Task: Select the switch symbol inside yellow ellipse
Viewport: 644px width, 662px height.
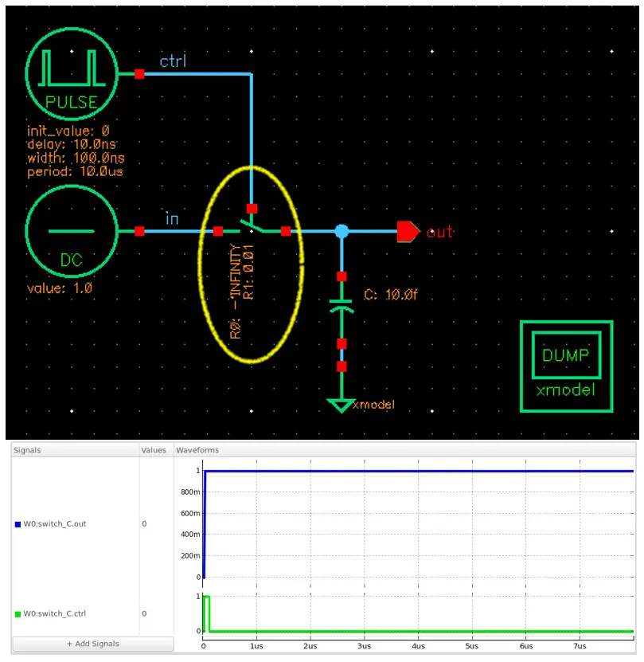Action: tap(252, 227)
